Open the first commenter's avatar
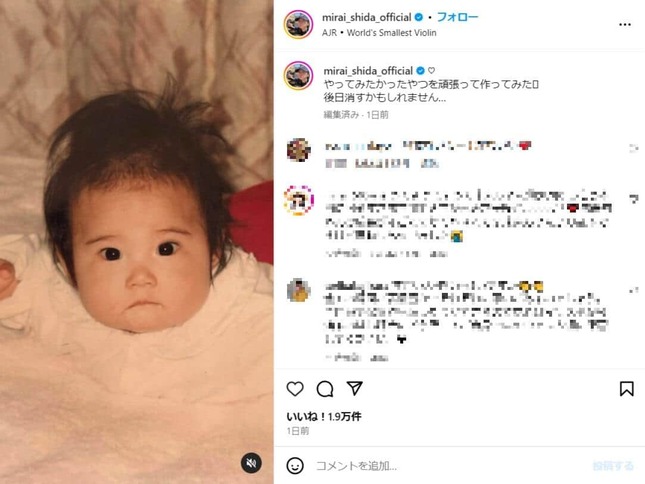645x484 pixels. click(x=299, y=150)
